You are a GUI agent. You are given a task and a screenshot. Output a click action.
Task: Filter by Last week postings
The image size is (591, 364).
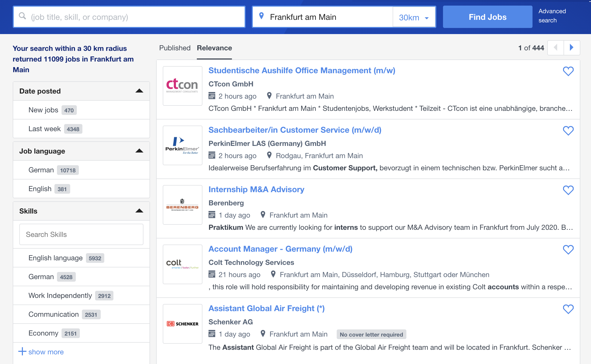(81, 129)
